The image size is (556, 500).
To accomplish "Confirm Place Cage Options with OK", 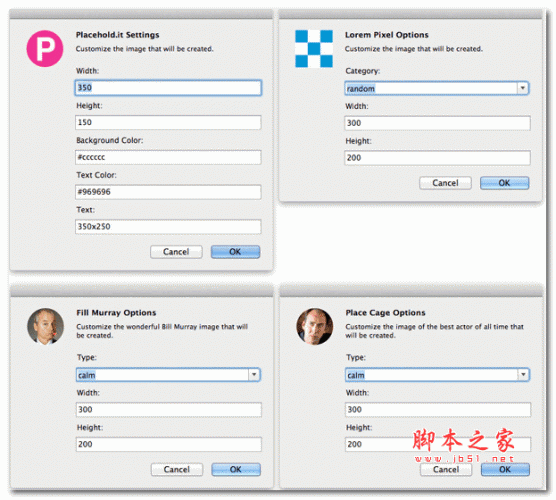I will tap(505, 470).
